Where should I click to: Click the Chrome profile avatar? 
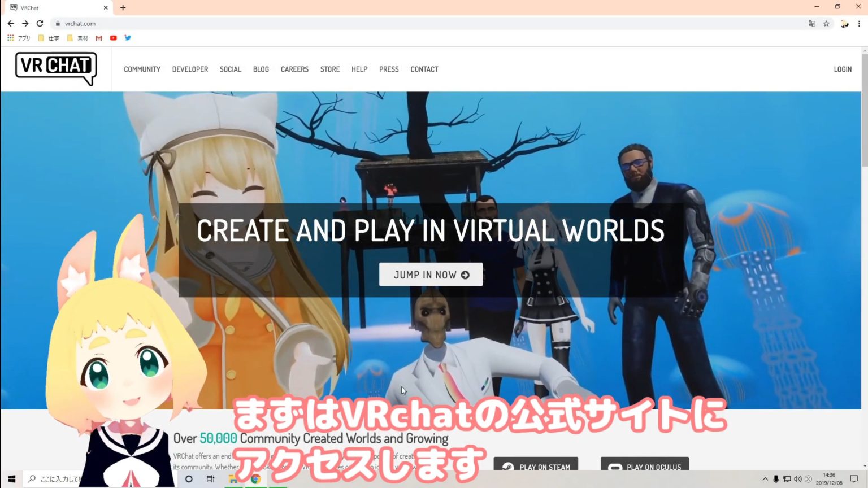point(844,23)
